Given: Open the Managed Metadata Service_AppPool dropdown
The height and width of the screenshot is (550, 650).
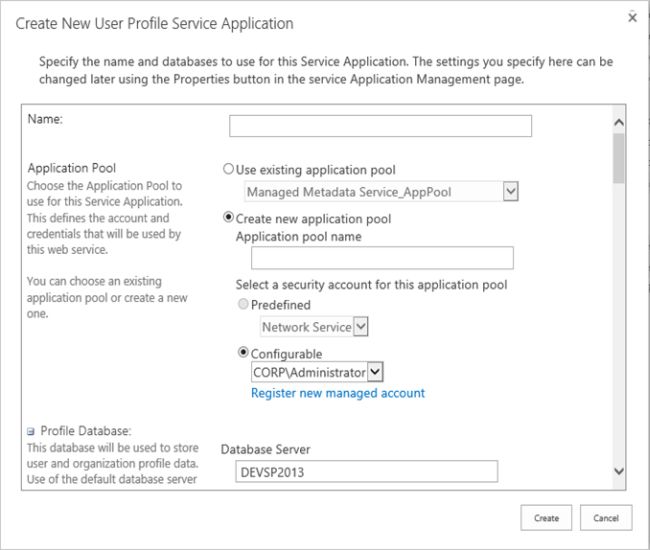Looking at the screenshot, I should [x=510, y=191].
